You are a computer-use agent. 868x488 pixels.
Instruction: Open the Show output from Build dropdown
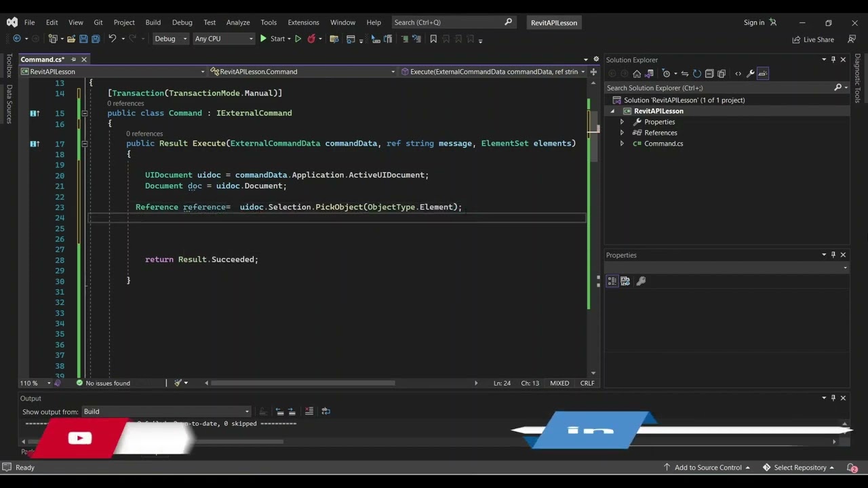[x=166, y=411]
